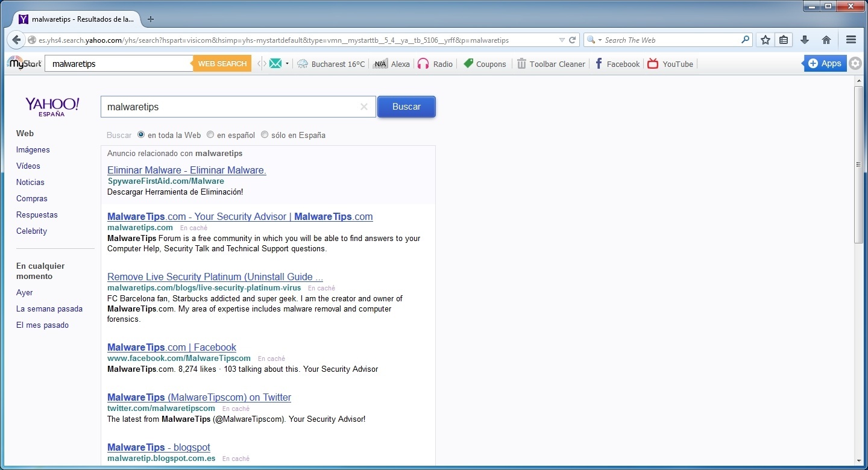Open the bookmarks list icon
This screenshot has height=470, width=868.
[x=784, y=40]
